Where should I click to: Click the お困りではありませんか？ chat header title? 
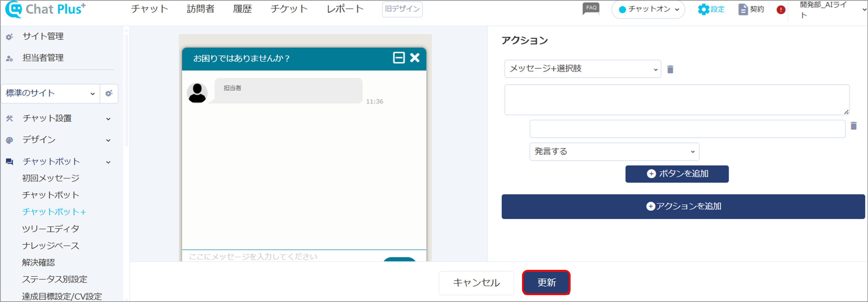(x=241, y=58)
